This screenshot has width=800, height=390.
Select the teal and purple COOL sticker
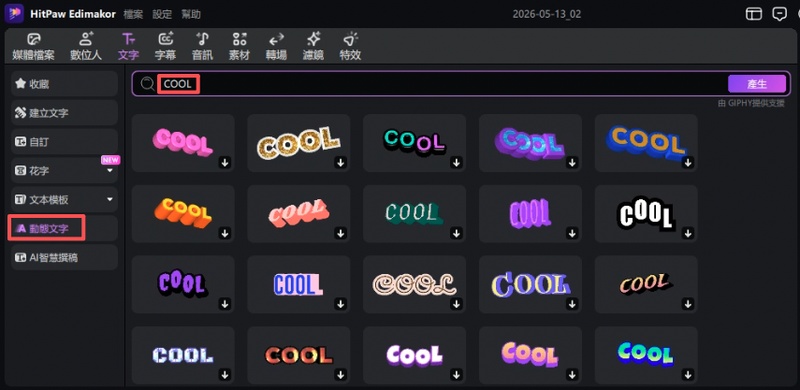[414, 143]
